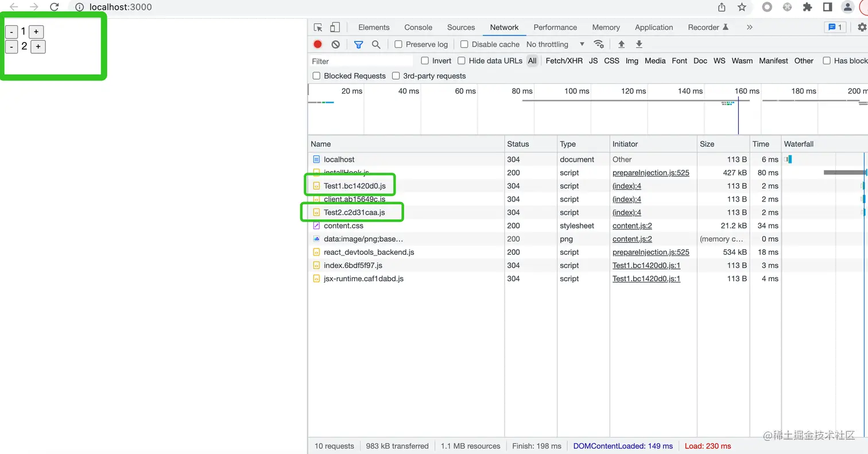
Task: Filter requests by Doc type
Action: 700,61
